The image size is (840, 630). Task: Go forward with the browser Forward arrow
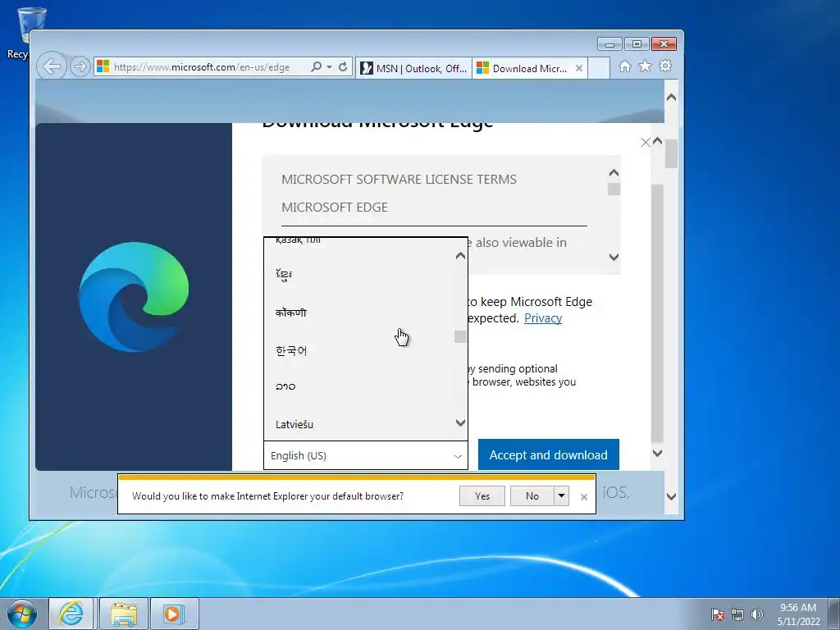click(80, 67)
